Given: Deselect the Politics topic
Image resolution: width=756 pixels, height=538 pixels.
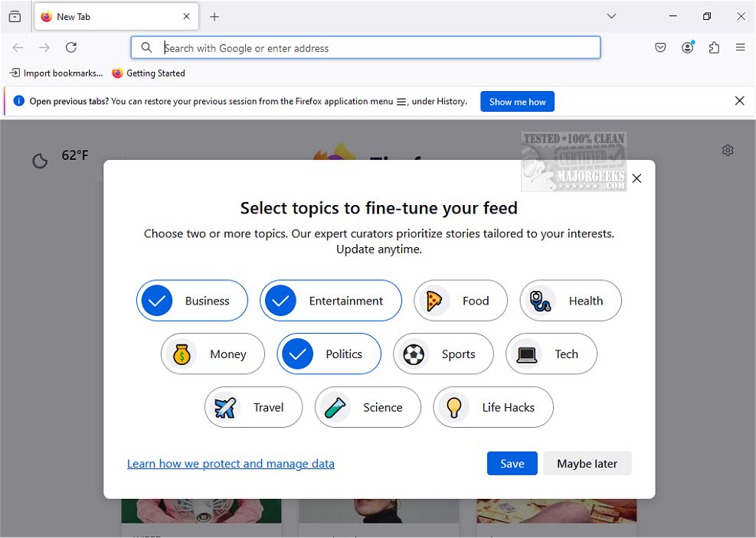Looking at the screenshot, I should [329, 354].
